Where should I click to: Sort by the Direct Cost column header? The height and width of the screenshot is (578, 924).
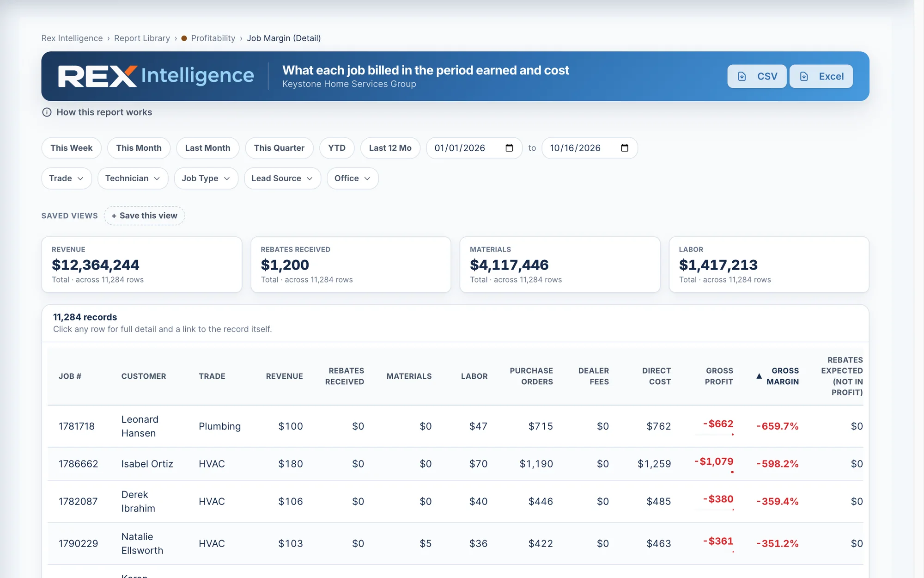click(656, 376)
